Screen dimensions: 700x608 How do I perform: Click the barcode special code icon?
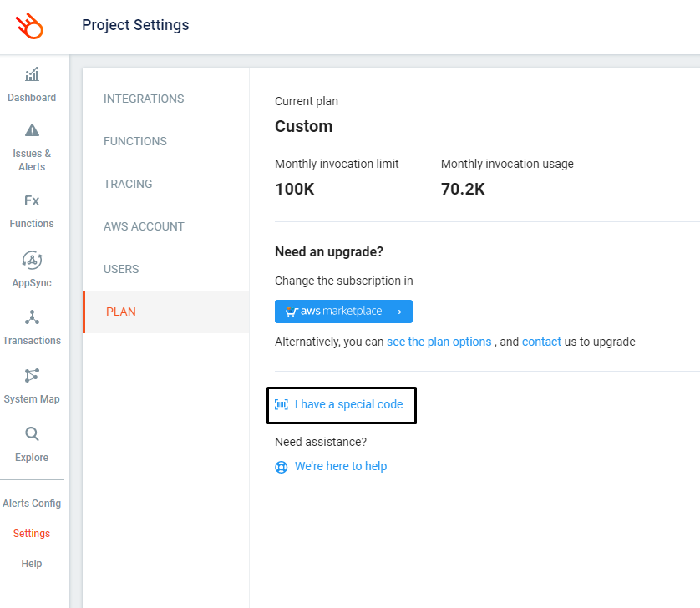tap(282, 404)
